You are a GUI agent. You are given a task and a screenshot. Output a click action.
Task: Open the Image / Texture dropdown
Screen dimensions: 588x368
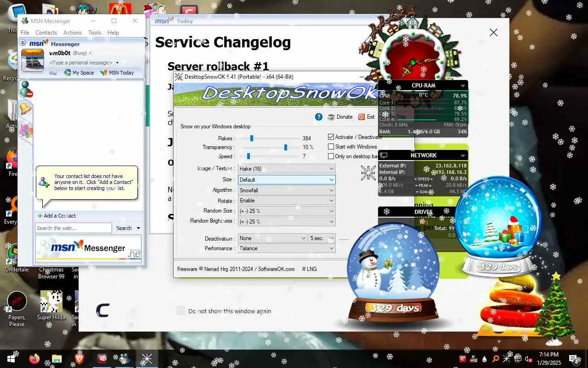(287, 169)
